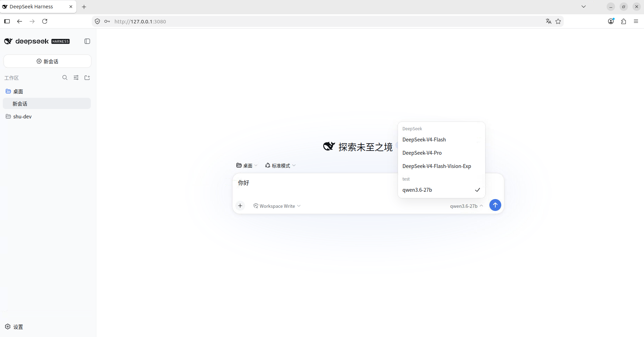Click the attach plus icon in input box
This screenshot has width=644, height=337.
coord(240,206)
